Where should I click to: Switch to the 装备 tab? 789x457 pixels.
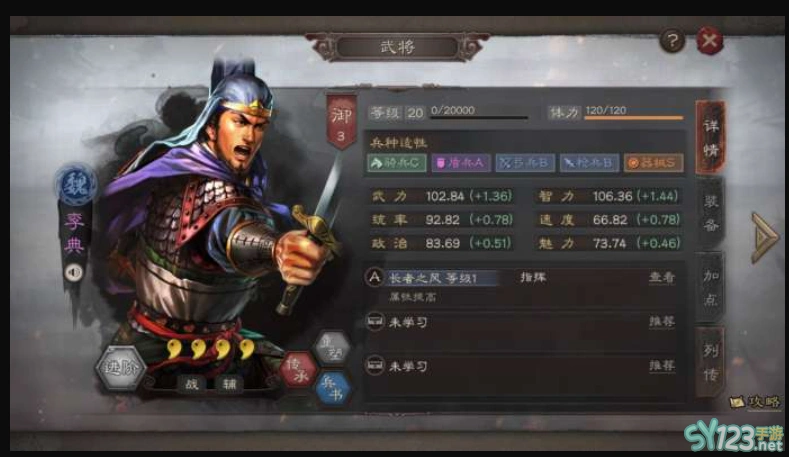[x=710, y=213]
